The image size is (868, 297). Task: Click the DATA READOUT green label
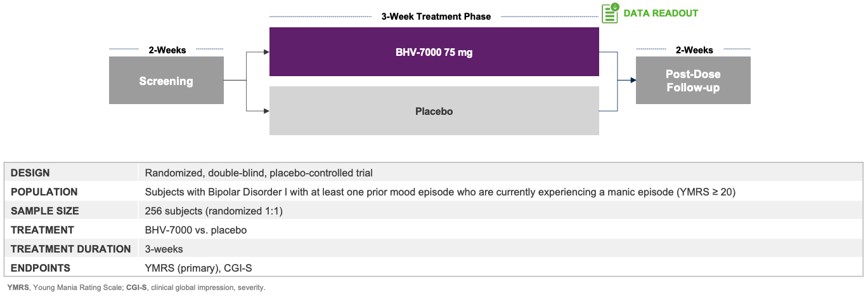[x=661, y=13]
